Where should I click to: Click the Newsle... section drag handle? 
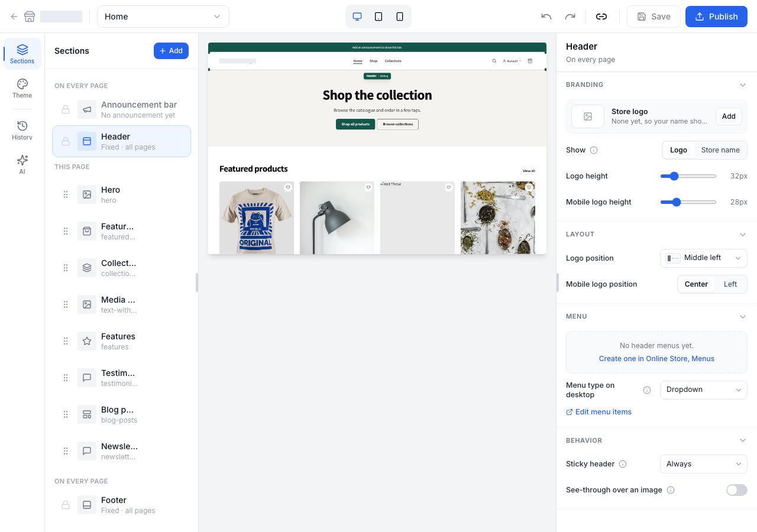tap(66, 451)
